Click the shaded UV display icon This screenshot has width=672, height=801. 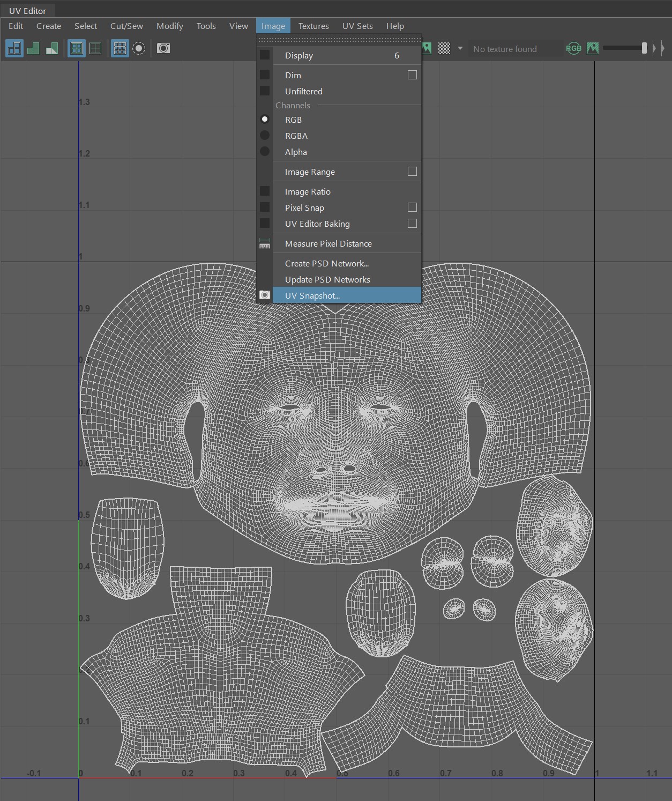coord(33,48)
